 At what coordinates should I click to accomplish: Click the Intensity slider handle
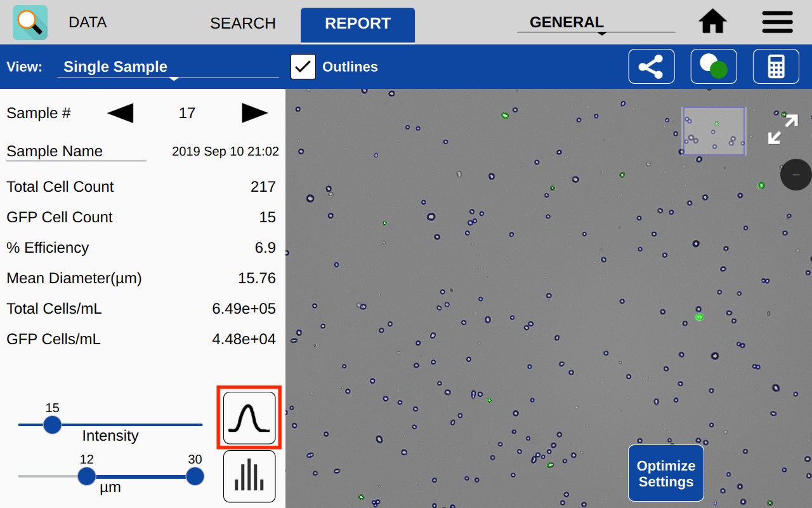53,425
